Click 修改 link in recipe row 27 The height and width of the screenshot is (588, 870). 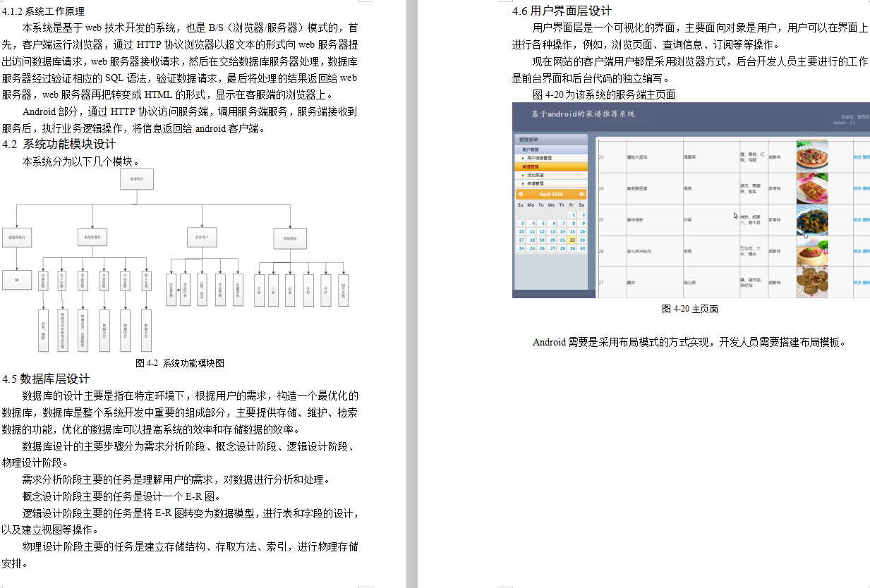[x=857, y=282]
